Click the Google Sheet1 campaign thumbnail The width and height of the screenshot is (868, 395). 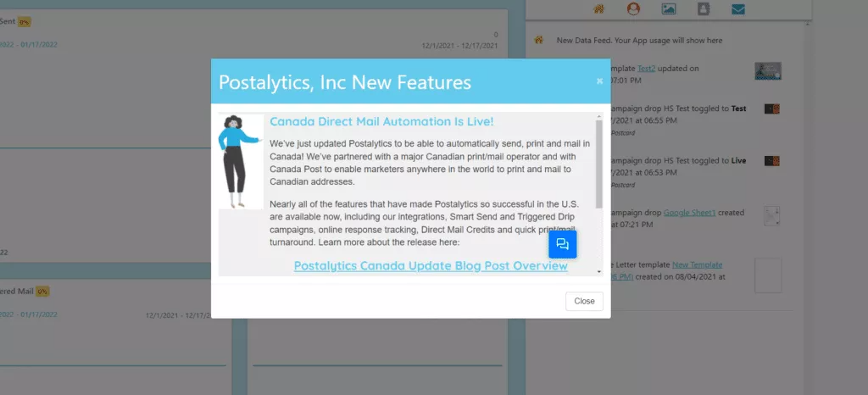pos(771,216)
